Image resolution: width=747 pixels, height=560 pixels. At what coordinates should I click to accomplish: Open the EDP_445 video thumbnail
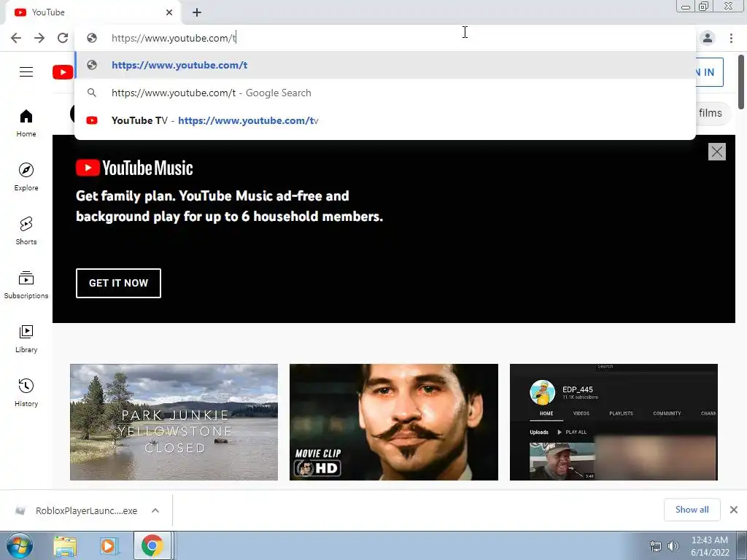(614, 422)
